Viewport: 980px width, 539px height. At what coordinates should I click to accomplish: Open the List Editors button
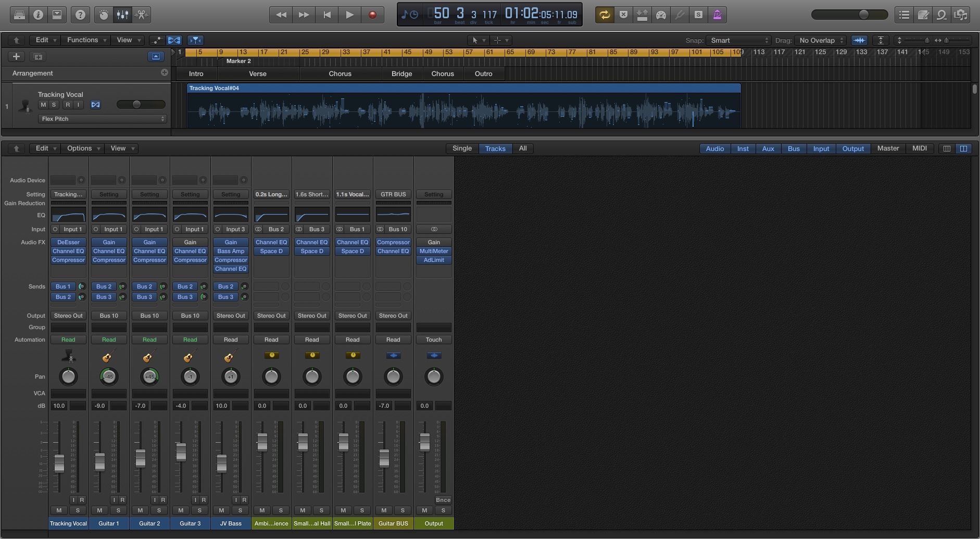click(904, 15)
